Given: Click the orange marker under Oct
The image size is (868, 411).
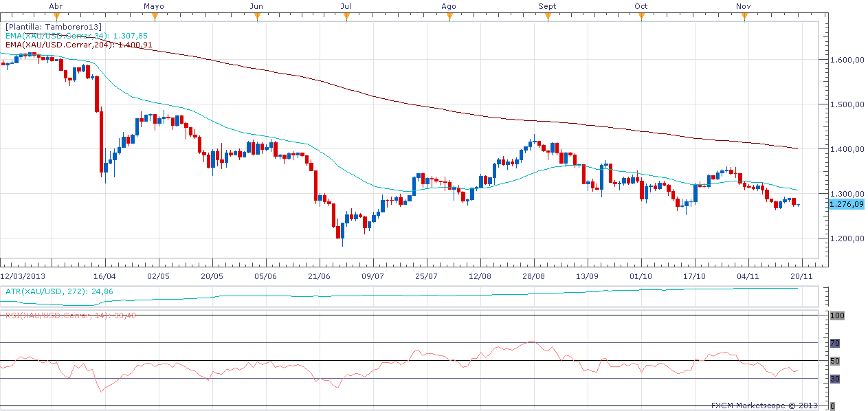Looking at the screenshot, I should 641,17.
